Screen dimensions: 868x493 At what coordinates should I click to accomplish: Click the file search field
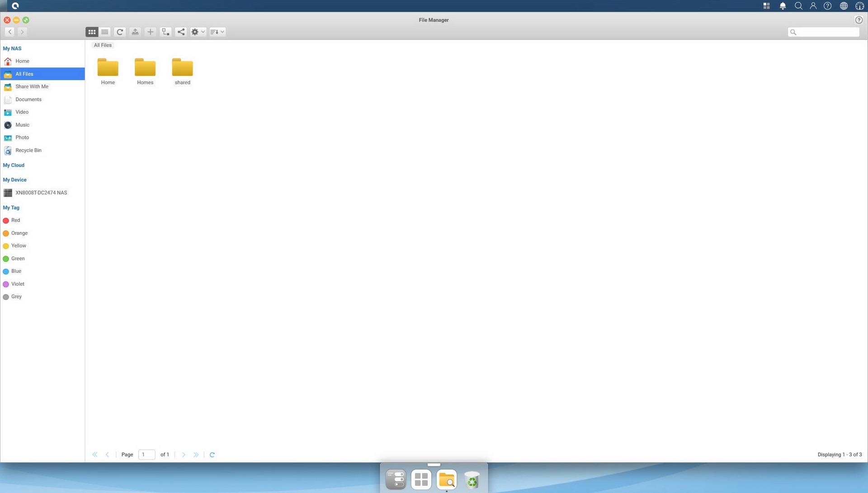pos(824,32)
